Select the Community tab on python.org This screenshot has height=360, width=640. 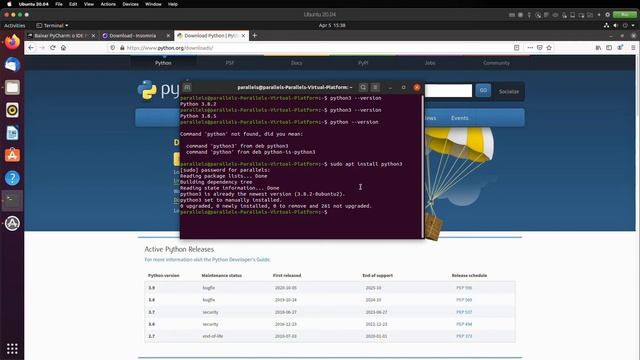tap(496, 63)
